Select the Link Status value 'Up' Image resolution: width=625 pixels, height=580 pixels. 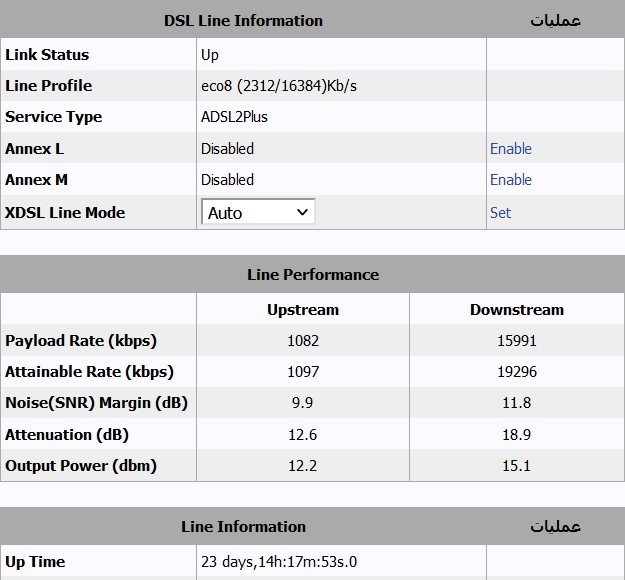click(x=210, y=55)
